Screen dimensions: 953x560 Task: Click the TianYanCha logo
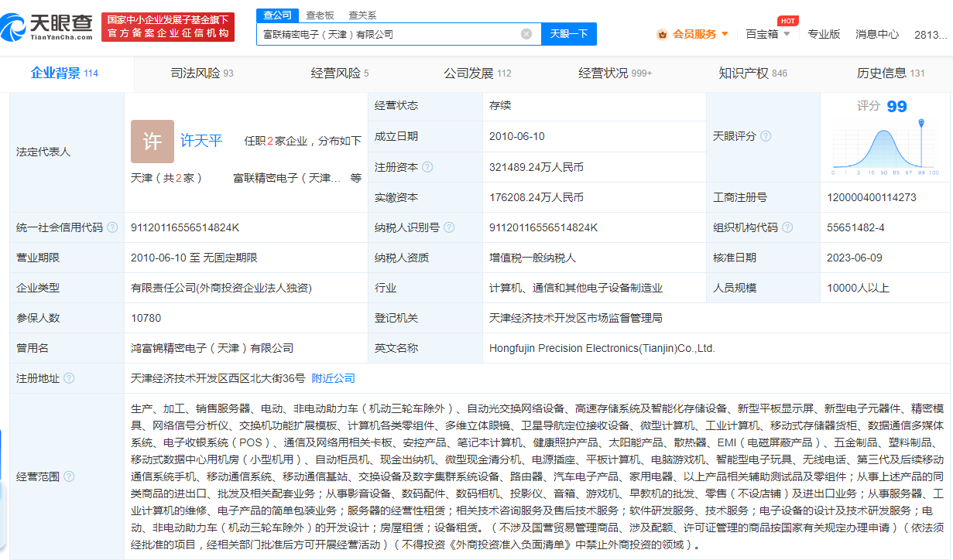point(47,26)
